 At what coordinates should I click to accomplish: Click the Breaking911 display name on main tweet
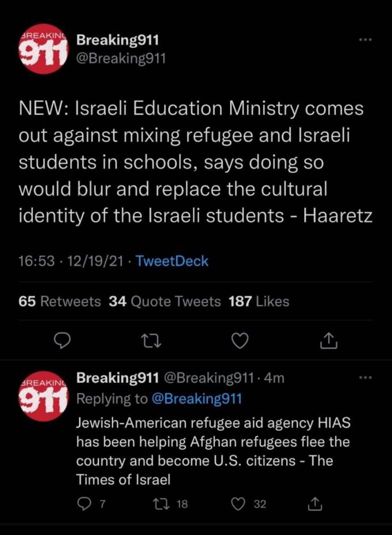coord(118,40)
